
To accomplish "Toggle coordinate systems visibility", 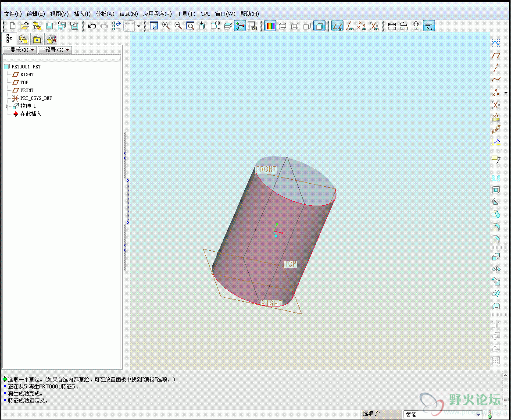I will coord(374,26).
